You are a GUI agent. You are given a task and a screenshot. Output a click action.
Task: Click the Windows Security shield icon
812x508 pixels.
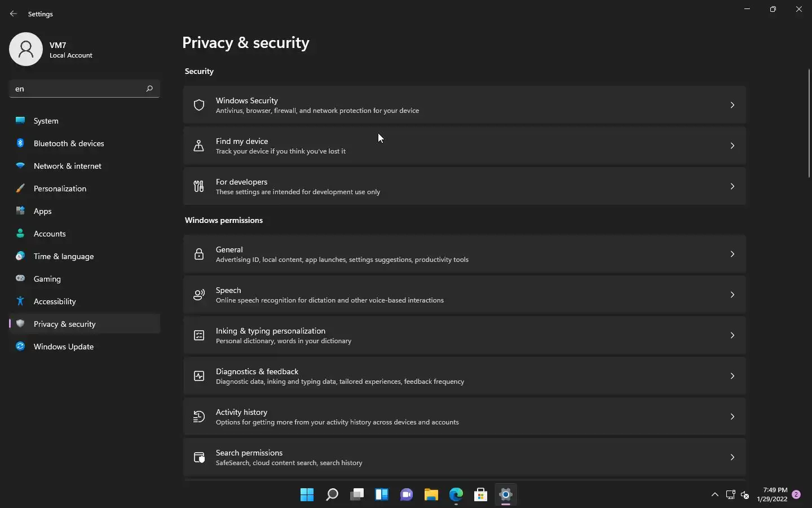point(199,105)
